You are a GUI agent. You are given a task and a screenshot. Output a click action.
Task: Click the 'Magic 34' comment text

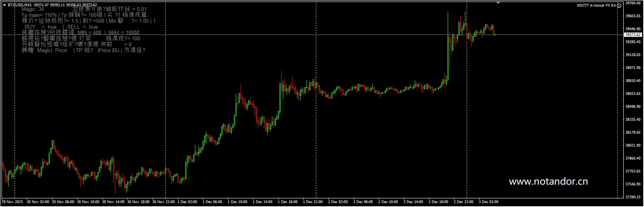coord(33,9)
